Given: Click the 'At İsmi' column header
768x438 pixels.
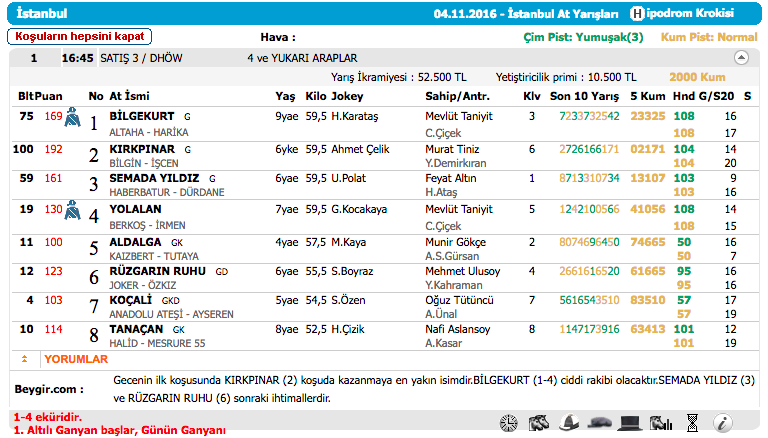Looking at the screenshot, I should (x=129, y=96).
